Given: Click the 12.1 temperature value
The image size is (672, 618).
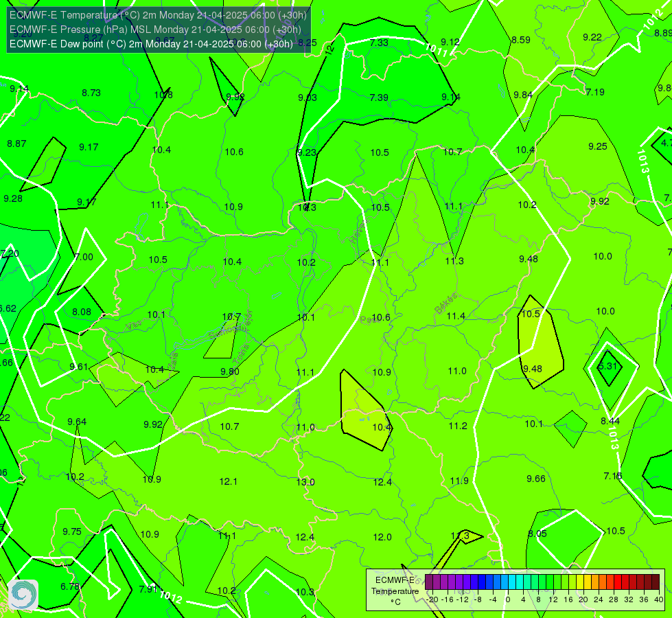Looking at the screenshot, I should (x=229, y=481).
